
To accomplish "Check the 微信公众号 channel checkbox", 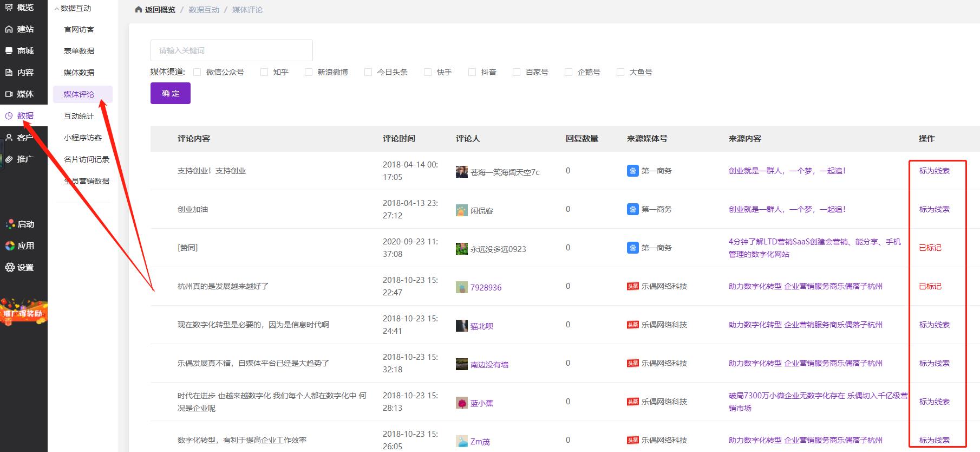I will pos(197,72).
